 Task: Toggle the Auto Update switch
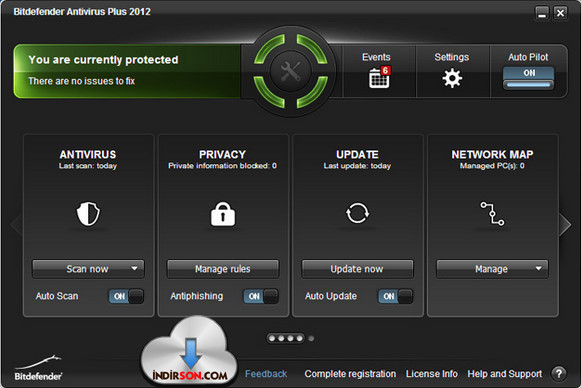pos(395,296)
